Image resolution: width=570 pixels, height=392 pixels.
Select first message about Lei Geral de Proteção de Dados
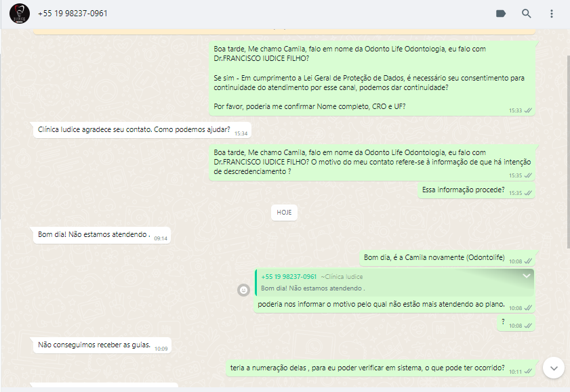372,79
